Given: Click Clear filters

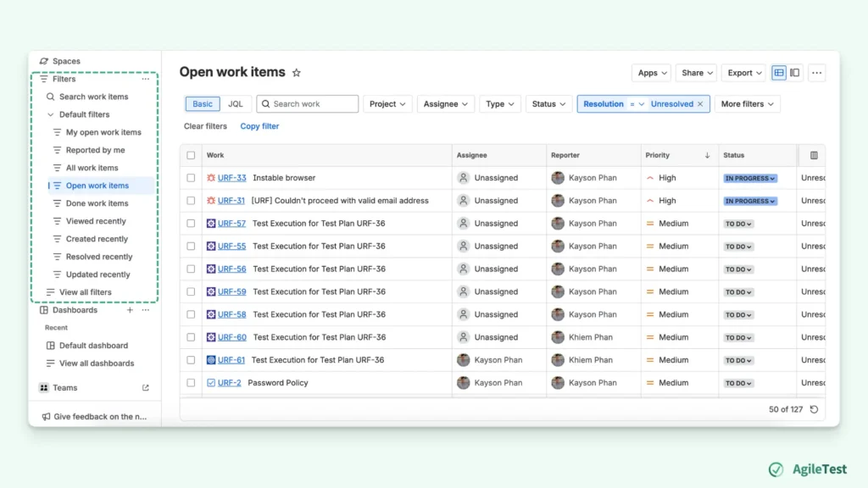Looking at the screenshot, I should coord(205,126).
